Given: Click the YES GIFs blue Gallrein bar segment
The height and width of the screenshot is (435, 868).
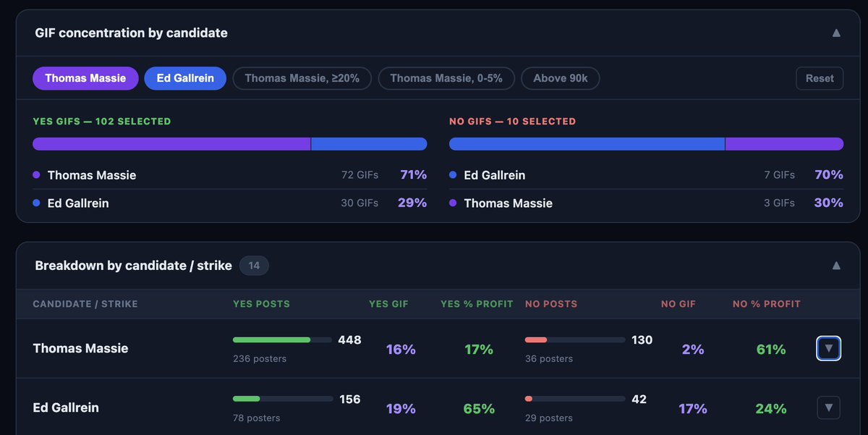Looking at the screenshot, I should tap(369, 144).
